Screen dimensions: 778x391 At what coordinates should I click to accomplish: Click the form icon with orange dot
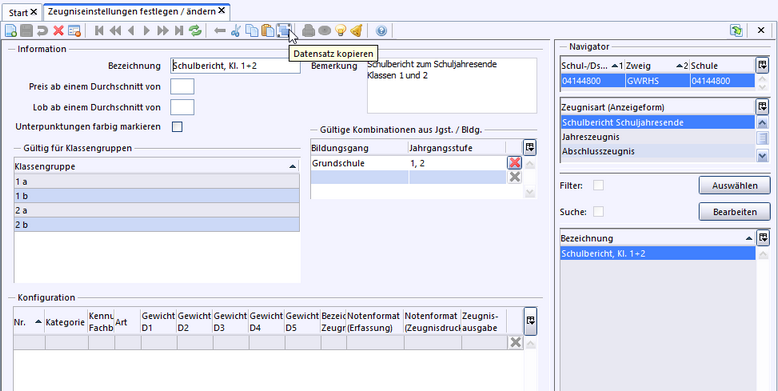coord(74,31)
